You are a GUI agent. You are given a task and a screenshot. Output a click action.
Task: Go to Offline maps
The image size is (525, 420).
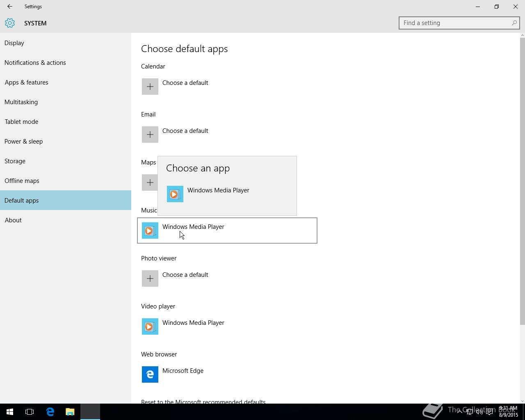[66, 180]
